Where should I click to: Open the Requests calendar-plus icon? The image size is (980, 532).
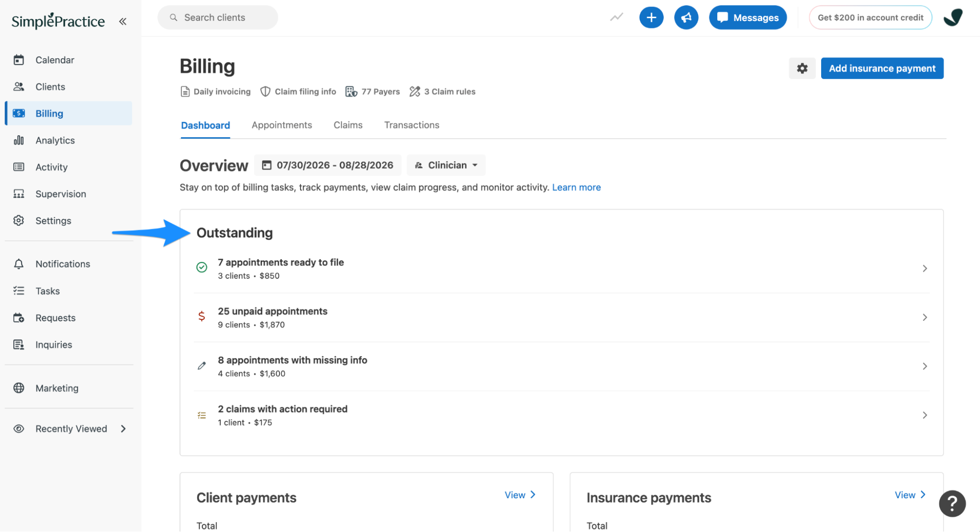click(x=19, y=318)
